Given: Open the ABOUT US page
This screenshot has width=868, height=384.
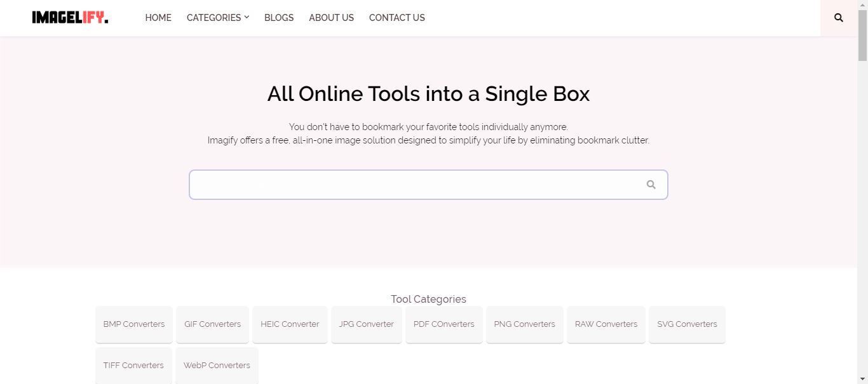Looking at the screenshot, I should (331, 18).
